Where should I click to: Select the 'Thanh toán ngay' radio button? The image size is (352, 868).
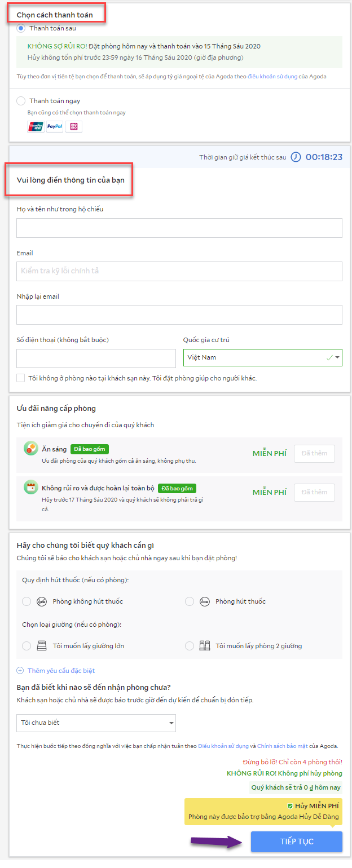click(x=21, y=101)
